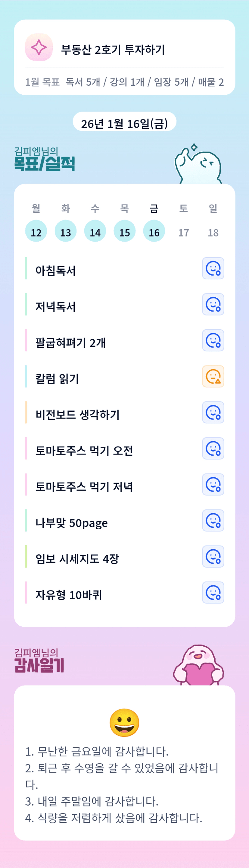
Task: Open the 자유형 10바퀴 task item
Action: point(69,595)
